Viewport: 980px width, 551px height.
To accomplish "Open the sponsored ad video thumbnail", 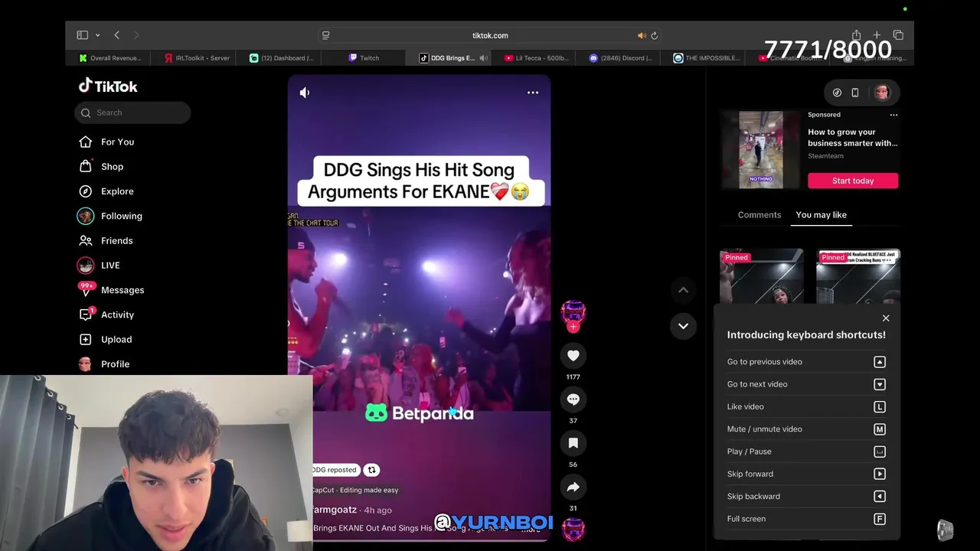I will point(761,150).
